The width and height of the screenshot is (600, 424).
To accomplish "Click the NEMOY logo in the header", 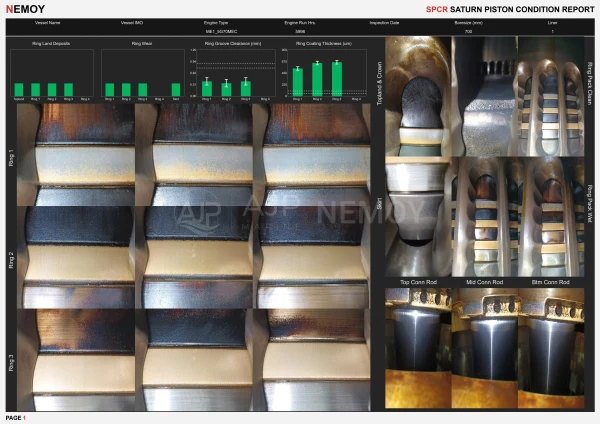I will pos(25,9).
